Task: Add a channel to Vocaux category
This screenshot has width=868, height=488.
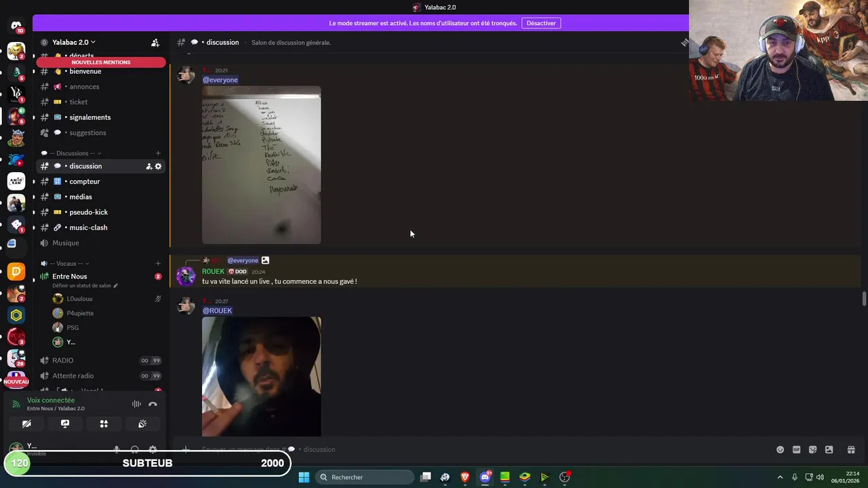Action: click(158, 264)
